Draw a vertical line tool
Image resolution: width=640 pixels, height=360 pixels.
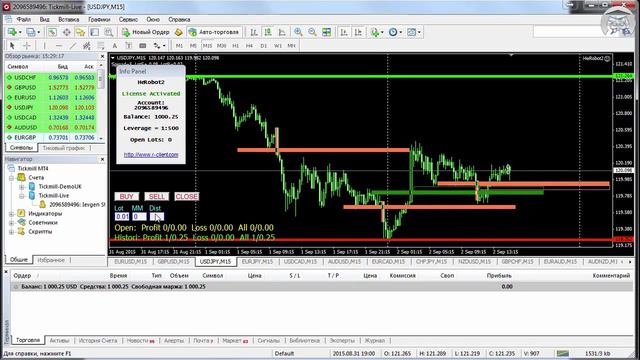(x=44, y=46)
